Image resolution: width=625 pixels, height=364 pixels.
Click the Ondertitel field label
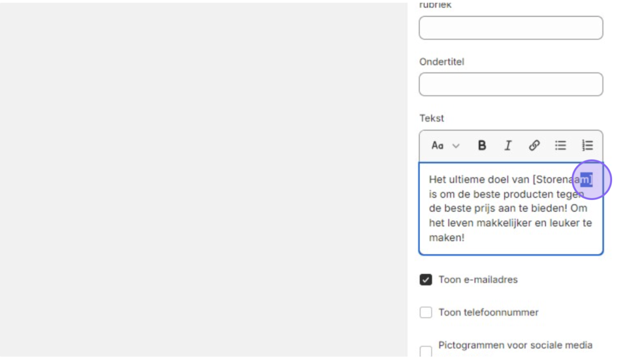[442, 62]
